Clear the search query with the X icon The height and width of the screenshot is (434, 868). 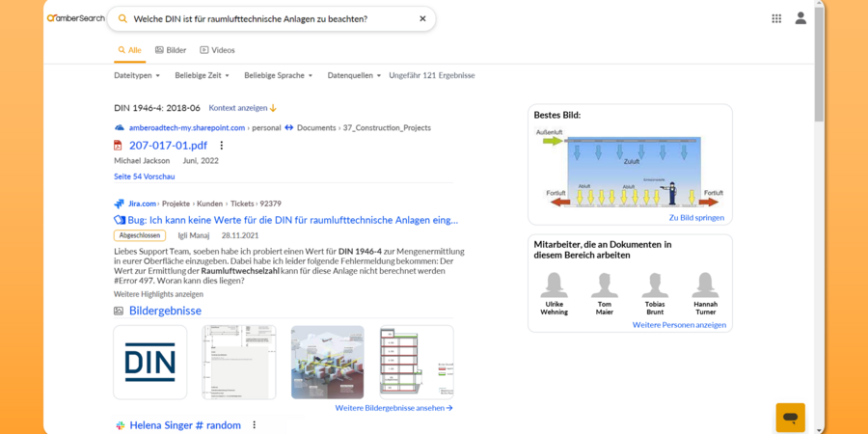pos(422,19)
